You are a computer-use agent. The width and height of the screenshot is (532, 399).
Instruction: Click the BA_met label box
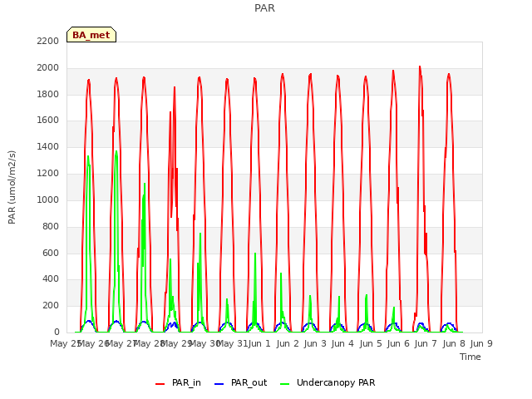pyautogui.click(x=91, y=35)
